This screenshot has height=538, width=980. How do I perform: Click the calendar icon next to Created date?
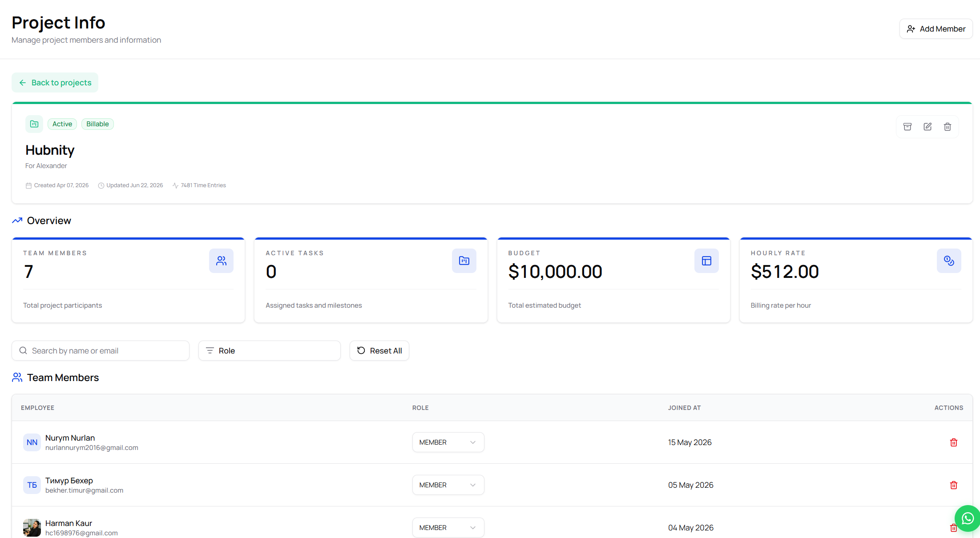[x=28, y=185]
